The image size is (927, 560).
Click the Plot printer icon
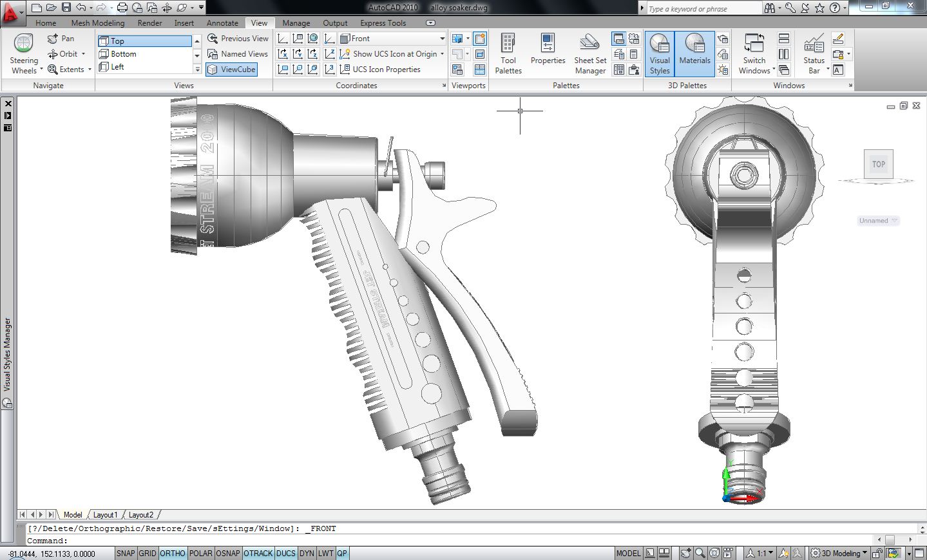click(122, 8)
